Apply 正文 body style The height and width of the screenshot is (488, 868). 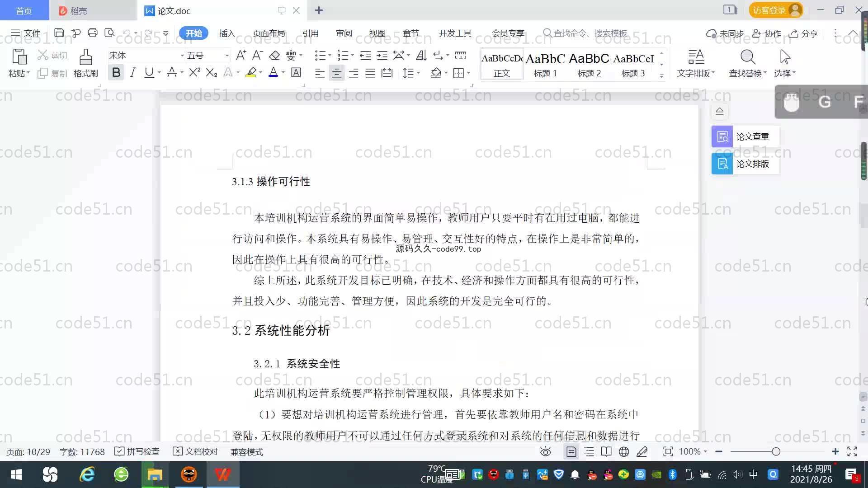[x=502, y=65]
